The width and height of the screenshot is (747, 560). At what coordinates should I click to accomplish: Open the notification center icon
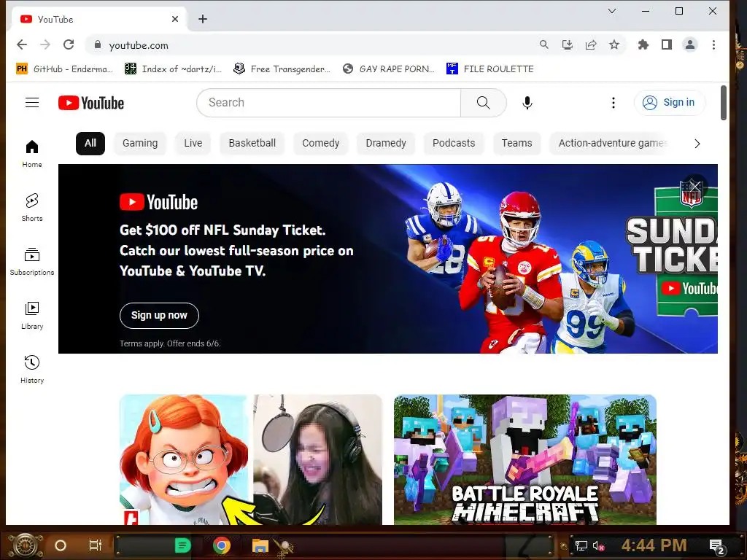pyautogui.click(x=716, y=546)
